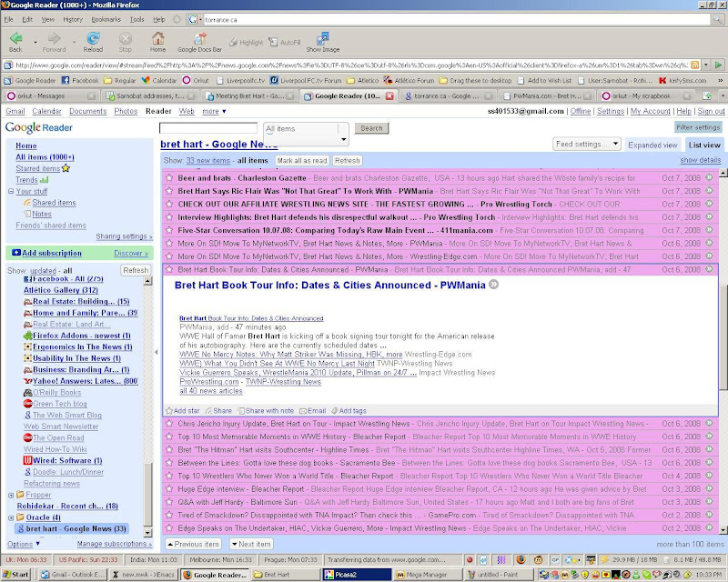Open the Tools menu
The height and width of the screenshot is (582, 728).
tap(137, 19)
